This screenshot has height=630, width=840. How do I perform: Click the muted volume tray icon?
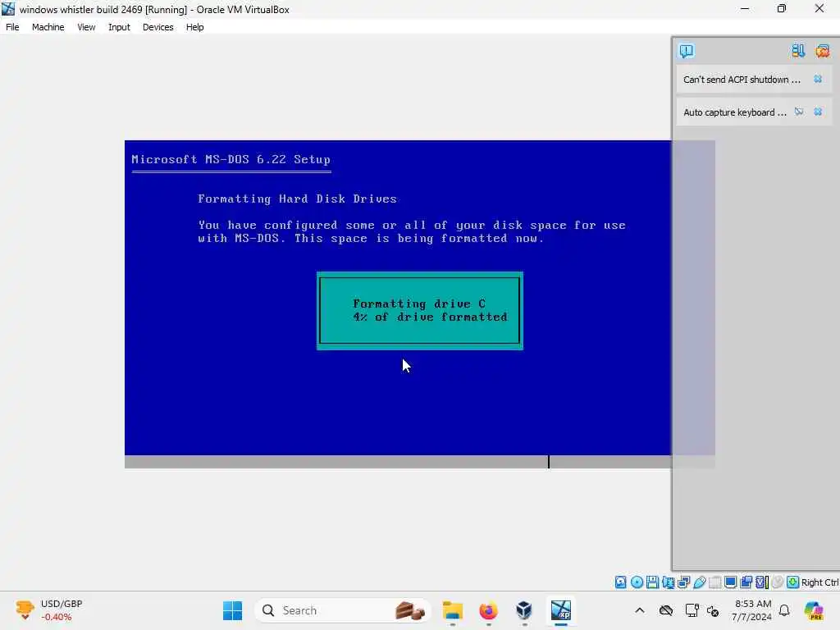(x=713, y=610)
